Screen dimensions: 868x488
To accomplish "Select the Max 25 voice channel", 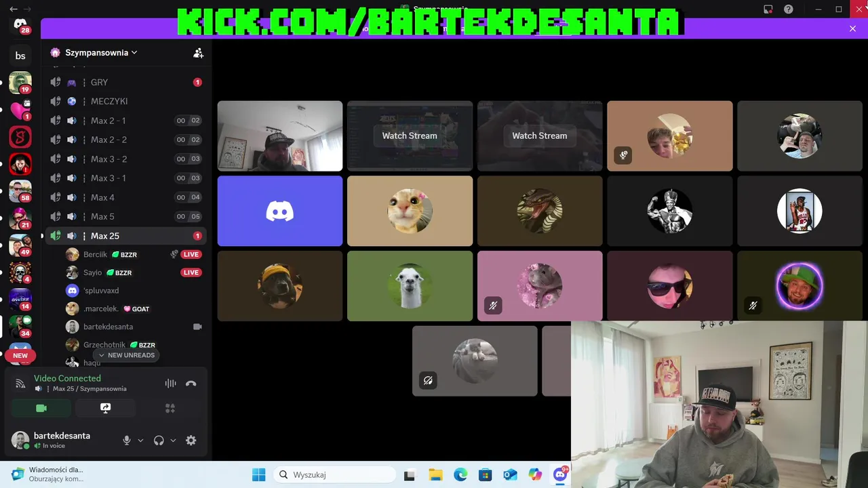I will pyautogui.click(x=125, y=236).
